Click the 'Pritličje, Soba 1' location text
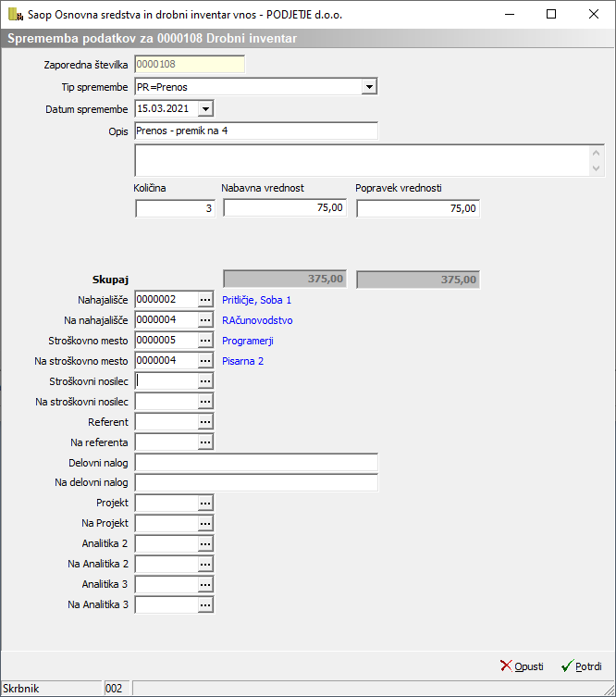616x697 pixels. pos(257,300)
